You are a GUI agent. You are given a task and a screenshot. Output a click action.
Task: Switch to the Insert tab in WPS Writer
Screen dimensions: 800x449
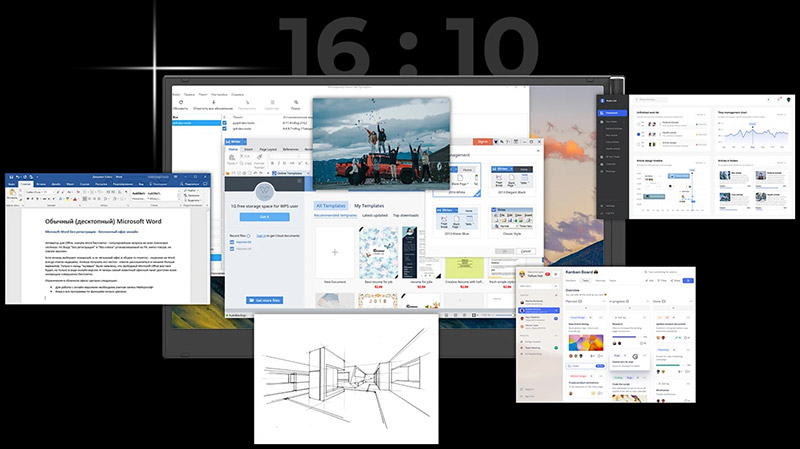point(248,149)
